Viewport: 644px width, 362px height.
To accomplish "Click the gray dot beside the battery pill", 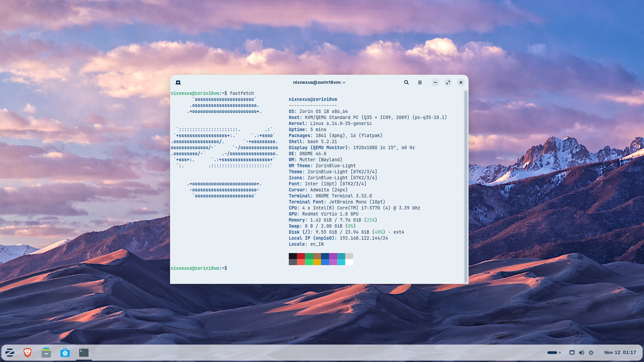I will coord(559,352).
